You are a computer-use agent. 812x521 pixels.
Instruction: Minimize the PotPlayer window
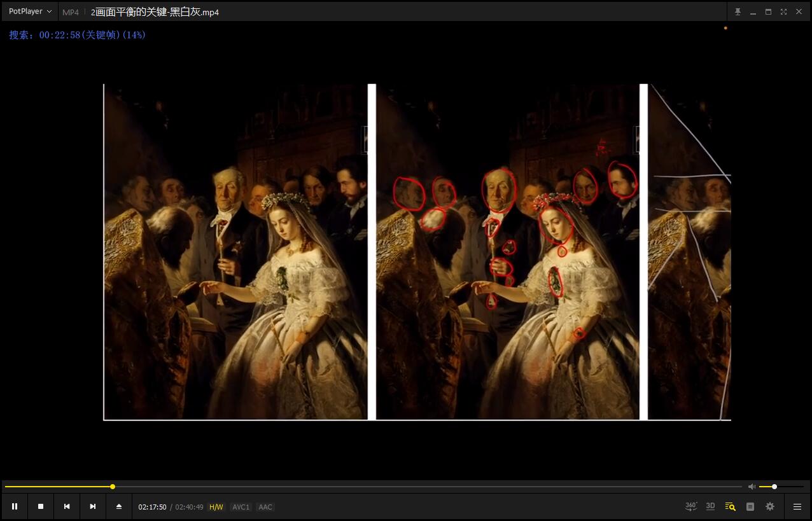click(753, 11)
